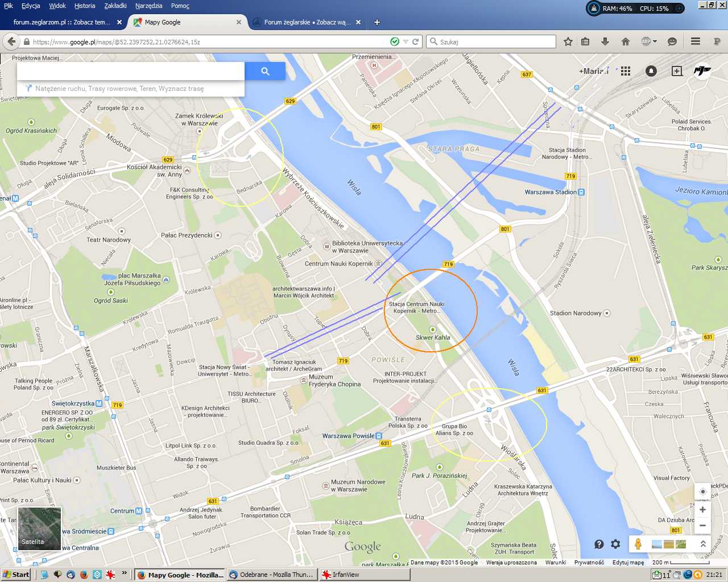728x582 pixels.
Task: Open a new browser tab
Action: coord(377,22)
